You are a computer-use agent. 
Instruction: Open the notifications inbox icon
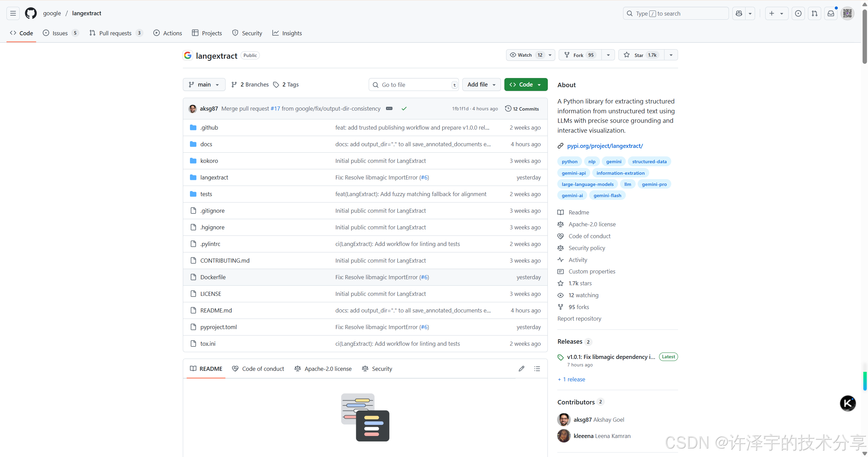[x=831, y=13]
